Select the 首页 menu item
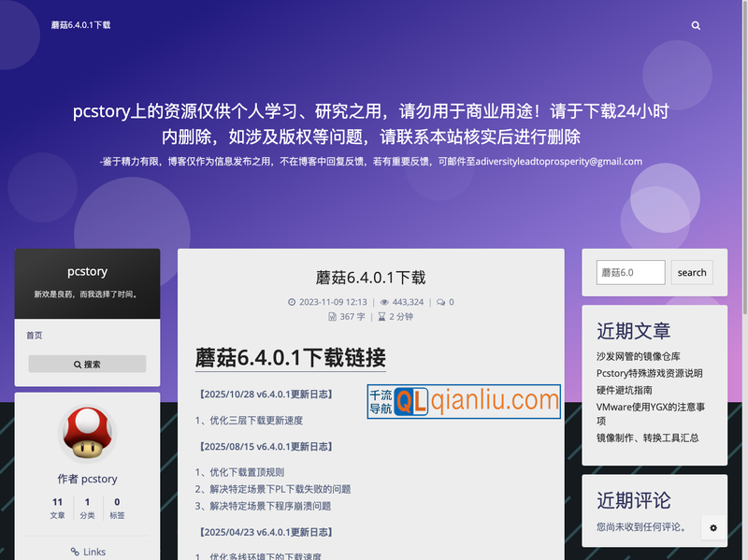 click(x=35, y=335)
